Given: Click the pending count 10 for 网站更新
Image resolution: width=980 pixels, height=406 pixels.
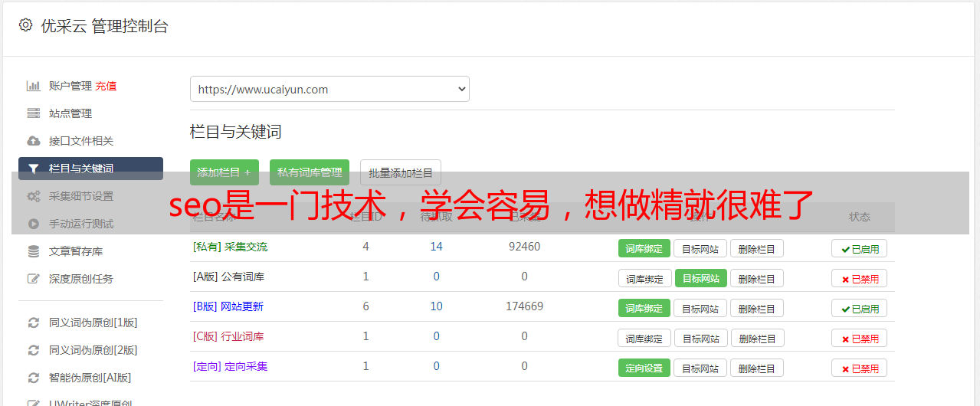Looking at the screenshot, I should (437, 306).
